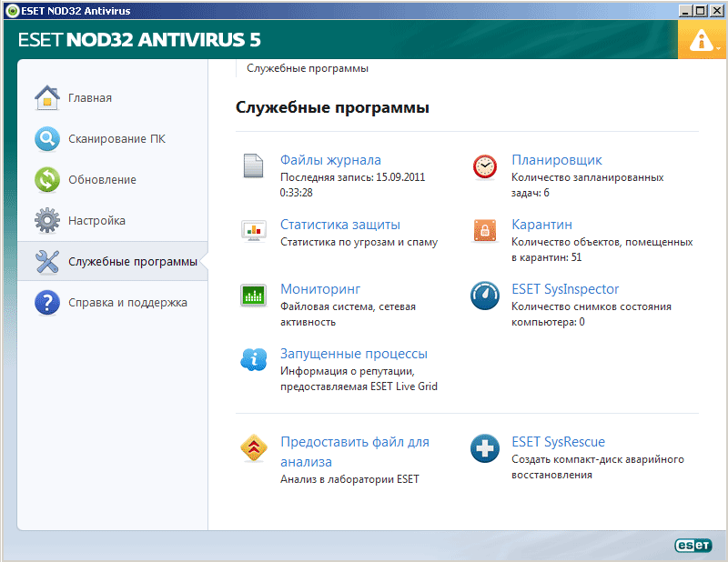Click the chart monitor icon for Статистика защиты
728x562 pixels.
(254, 231)
